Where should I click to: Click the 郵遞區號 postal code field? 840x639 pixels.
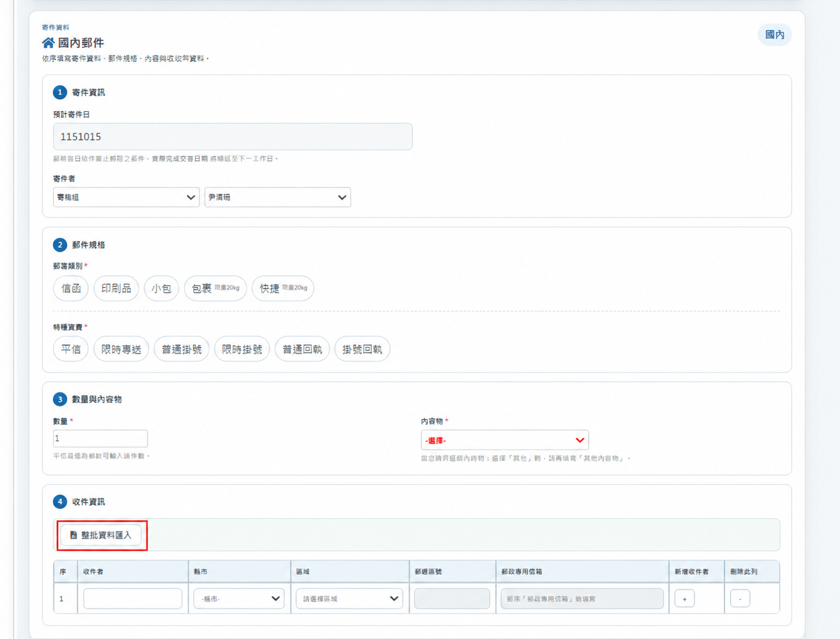click(x=452, y=599)
